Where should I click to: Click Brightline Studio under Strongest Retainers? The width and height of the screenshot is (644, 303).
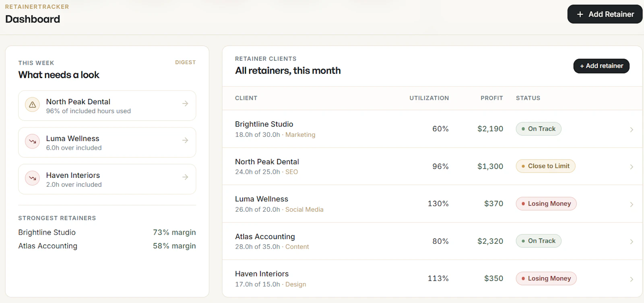(47, 233)
